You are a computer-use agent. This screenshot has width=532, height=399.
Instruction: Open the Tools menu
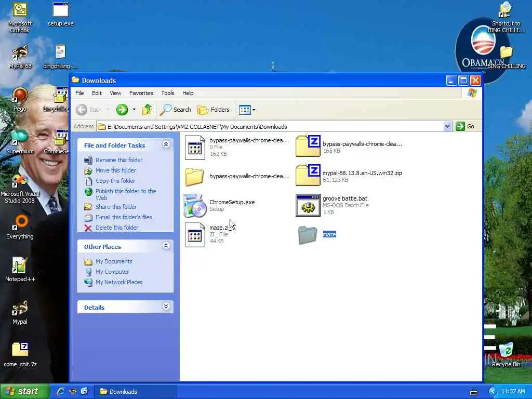click(x=168, y=93)
